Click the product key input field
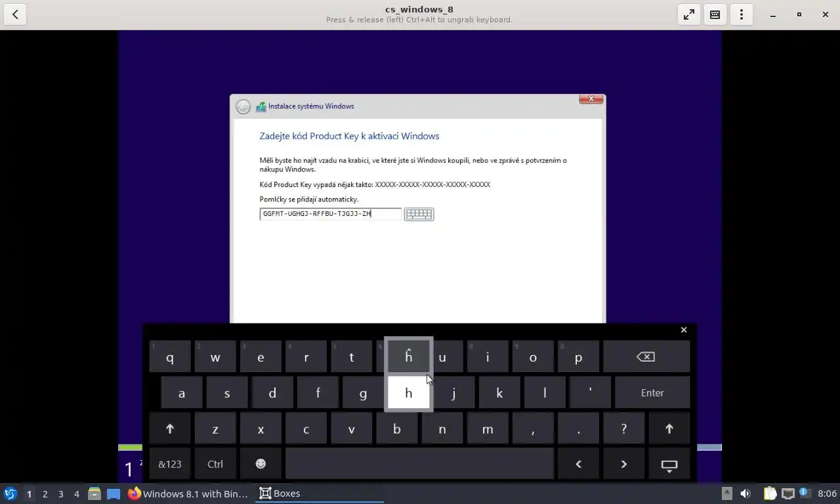840x504 pixels. click(330, 214)
